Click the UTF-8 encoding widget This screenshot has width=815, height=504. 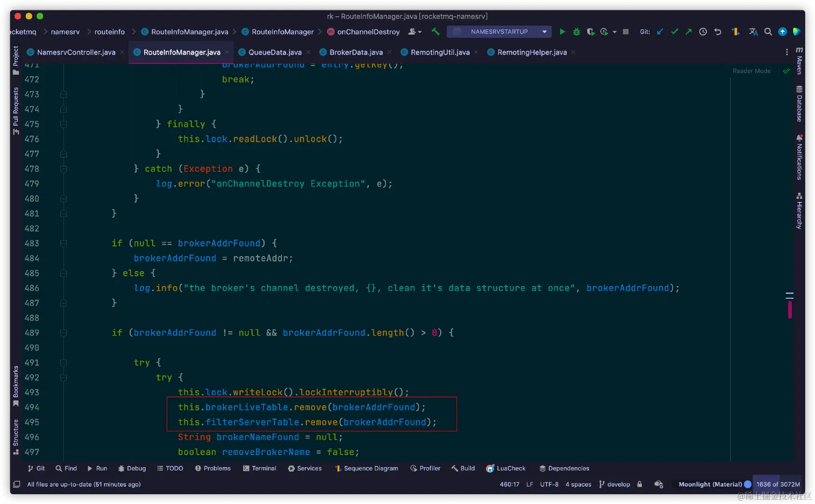click(x=549, y=484)
